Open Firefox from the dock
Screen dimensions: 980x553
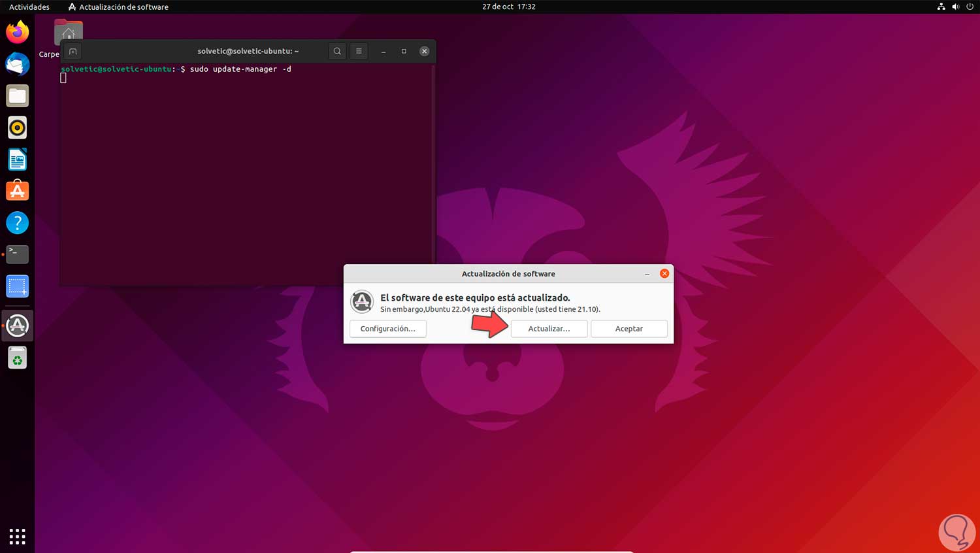18,32
